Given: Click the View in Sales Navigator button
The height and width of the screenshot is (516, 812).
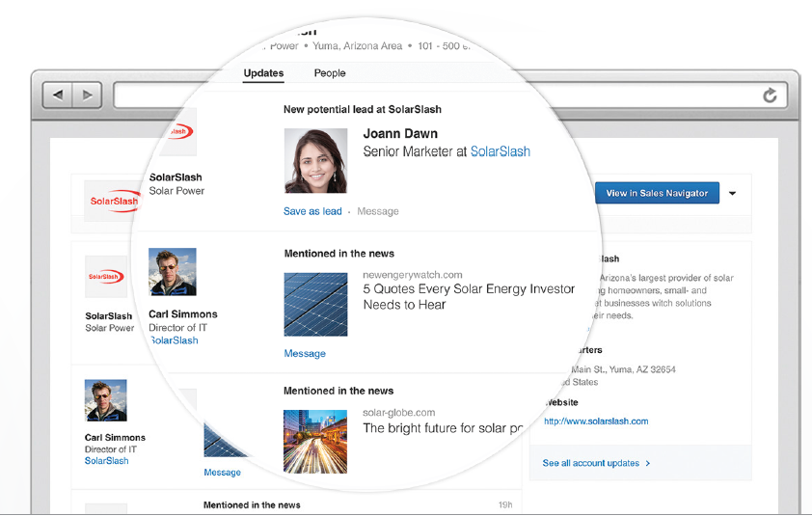Looking at the screenshot, I should tap(657, 193).
